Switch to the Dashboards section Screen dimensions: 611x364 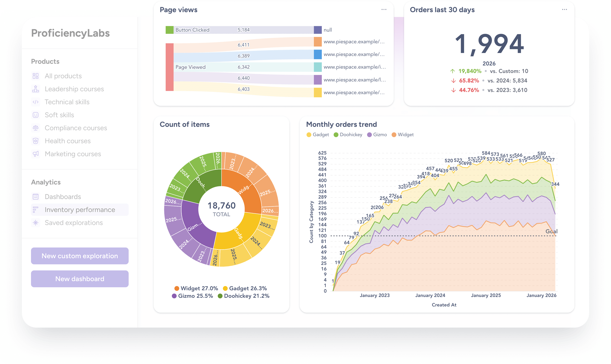click(63, 197)
